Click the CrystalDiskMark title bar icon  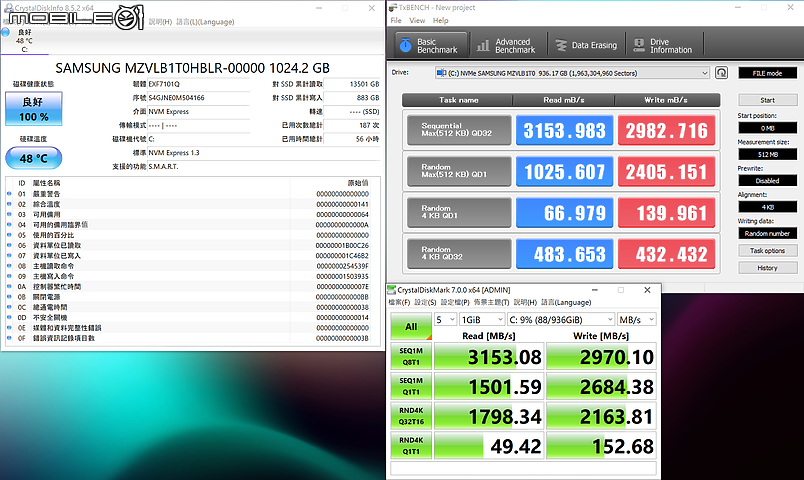point(392,290)
